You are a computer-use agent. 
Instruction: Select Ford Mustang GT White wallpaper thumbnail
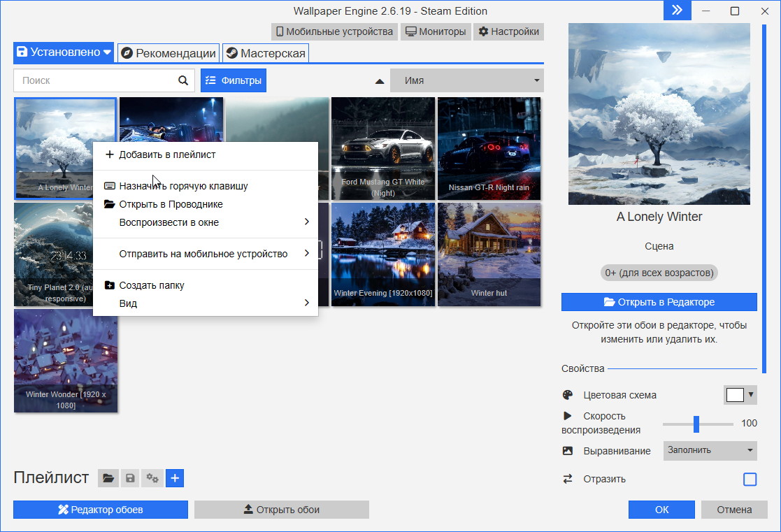383,148
